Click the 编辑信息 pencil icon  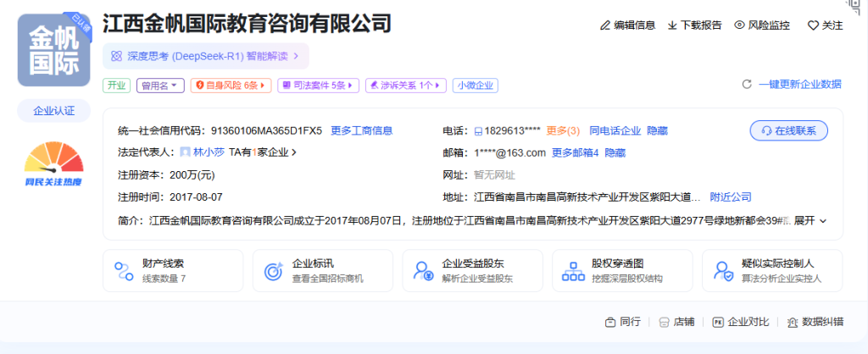[x=605, y=25]
